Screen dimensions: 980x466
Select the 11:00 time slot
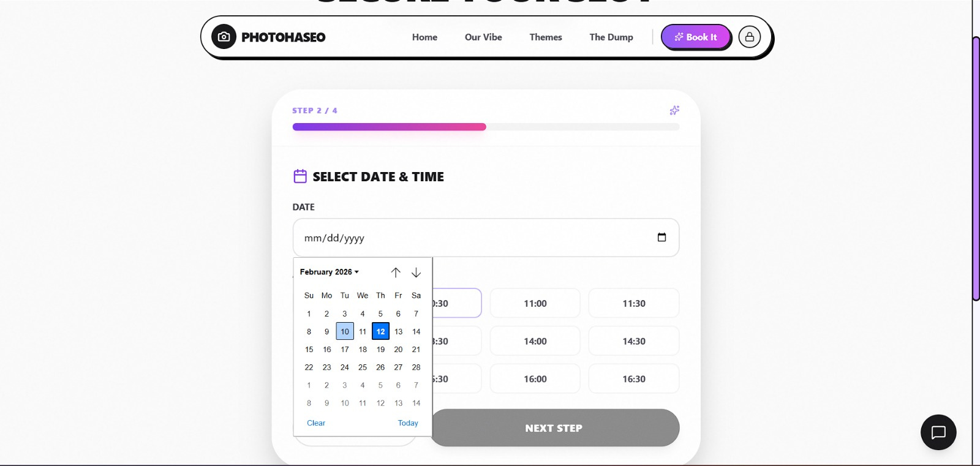(534, 303)
